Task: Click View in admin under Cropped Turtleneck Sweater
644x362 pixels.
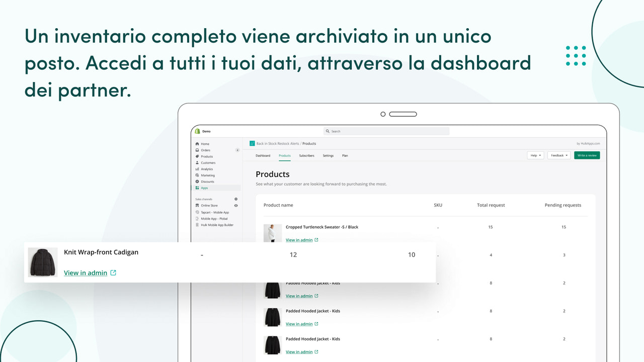Action: tap(299, 240)
